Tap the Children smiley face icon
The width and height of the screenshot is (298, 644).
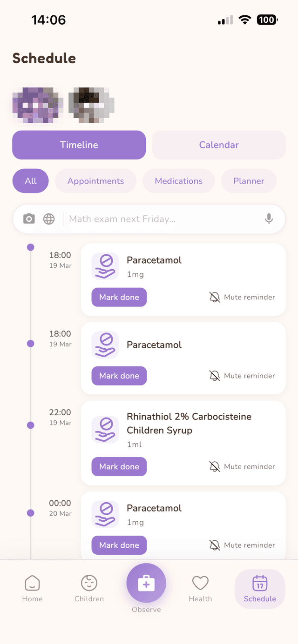[89, 582]
